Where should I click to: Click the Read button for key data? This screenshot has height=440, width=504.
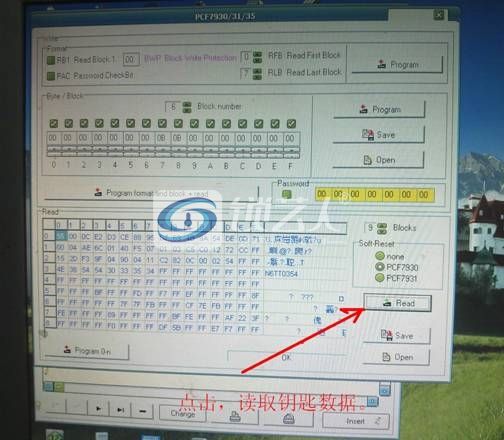(397, 303)
